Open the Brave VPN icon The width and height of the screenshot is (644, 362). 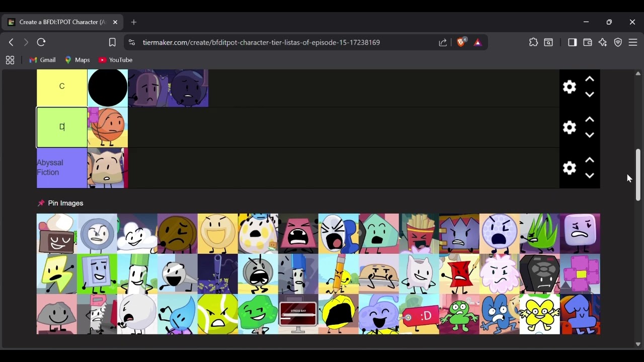[x=618, y=43]
